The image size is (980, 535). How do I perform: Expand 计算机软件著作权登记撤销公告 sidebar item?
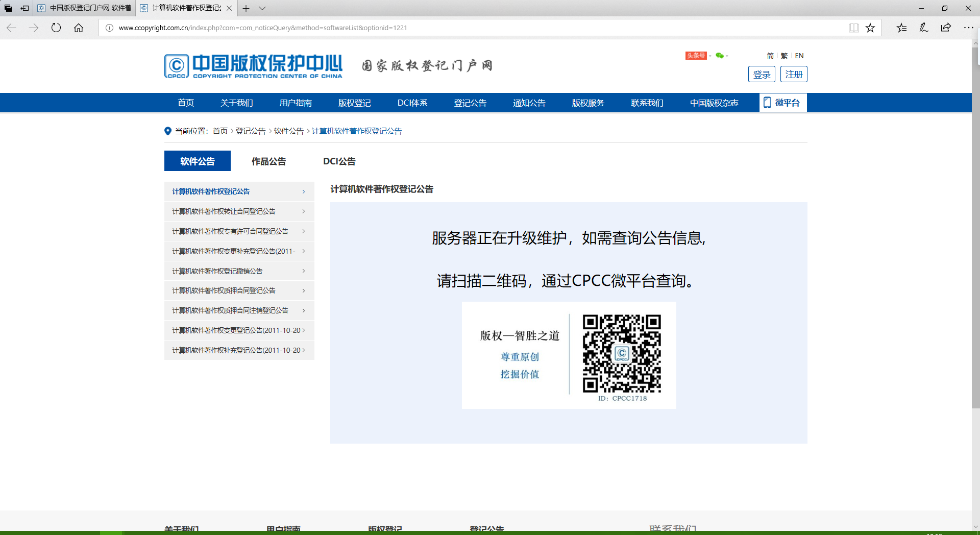[239, 271]
